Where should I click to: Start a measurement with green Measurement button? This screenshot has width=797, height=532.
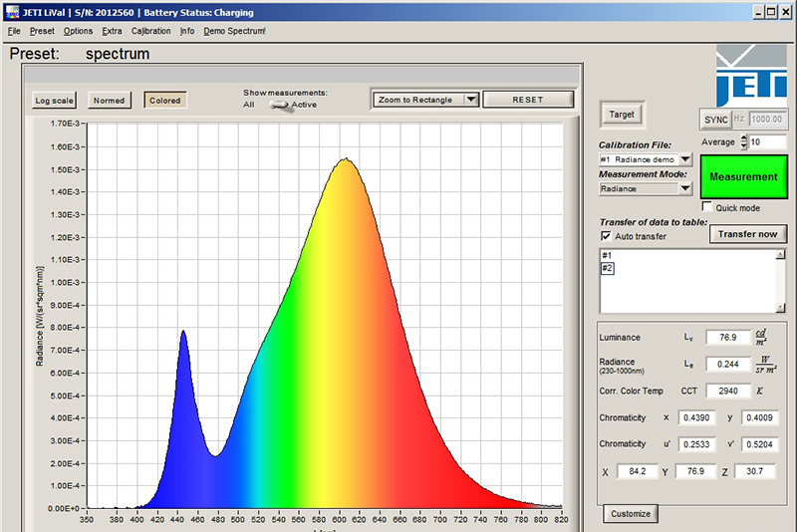click(743, 176)
